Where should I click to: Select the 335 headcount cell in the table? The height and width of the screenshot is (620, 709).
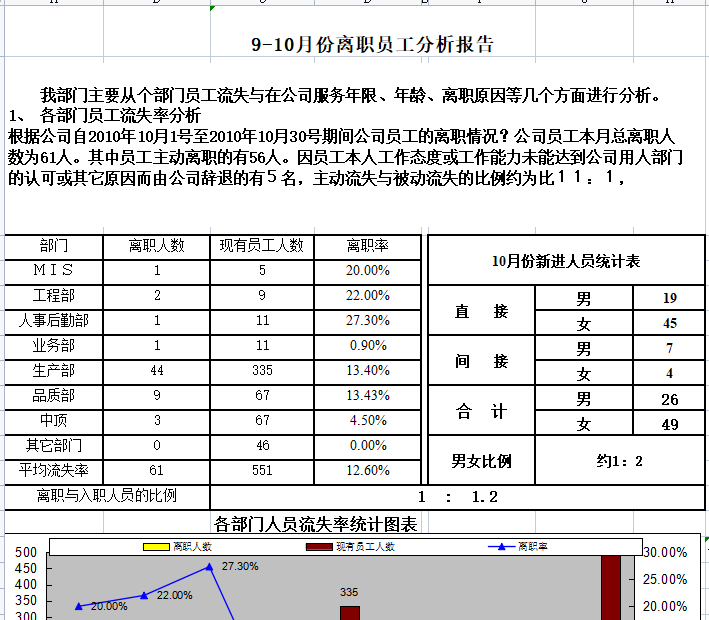pyautogui.click(x=262, y=372)
